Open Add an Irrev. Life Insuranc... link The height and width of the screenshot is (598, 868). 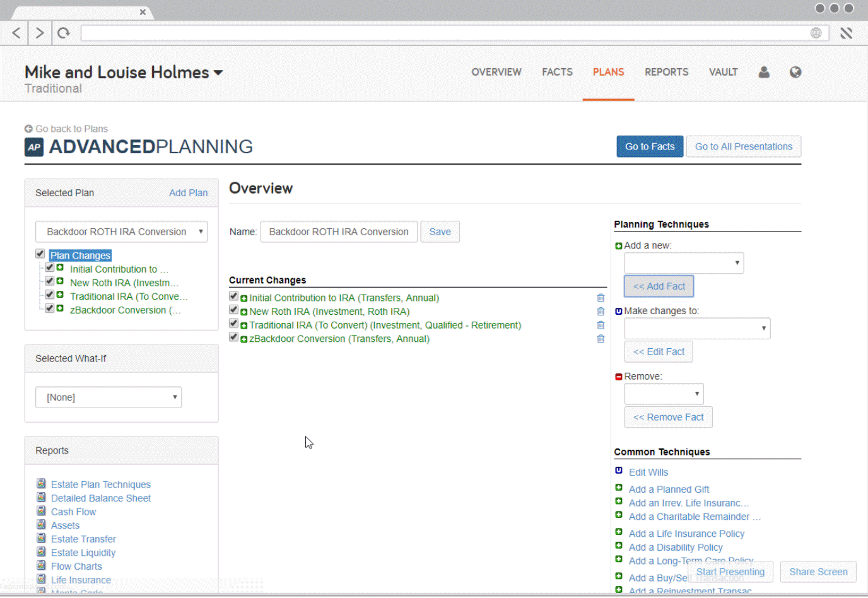click(689, 503)
